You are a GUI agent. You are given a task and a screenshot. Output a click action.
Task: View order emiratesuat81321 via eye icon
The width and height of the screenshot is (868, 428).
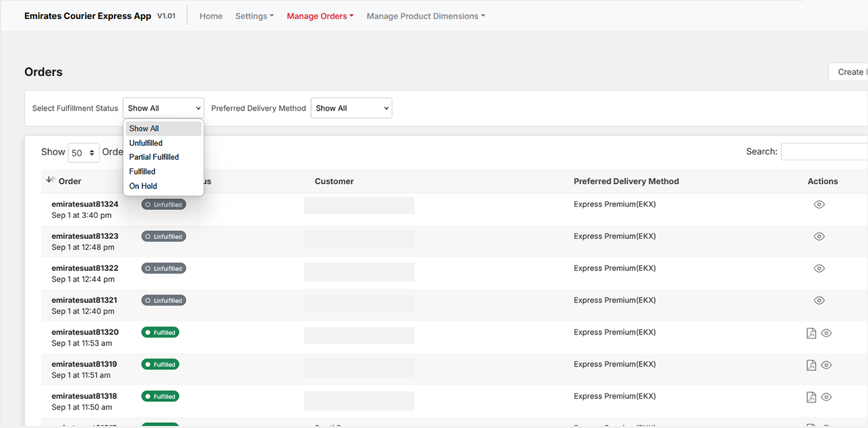pyautogui.click(x=819, y=301)
